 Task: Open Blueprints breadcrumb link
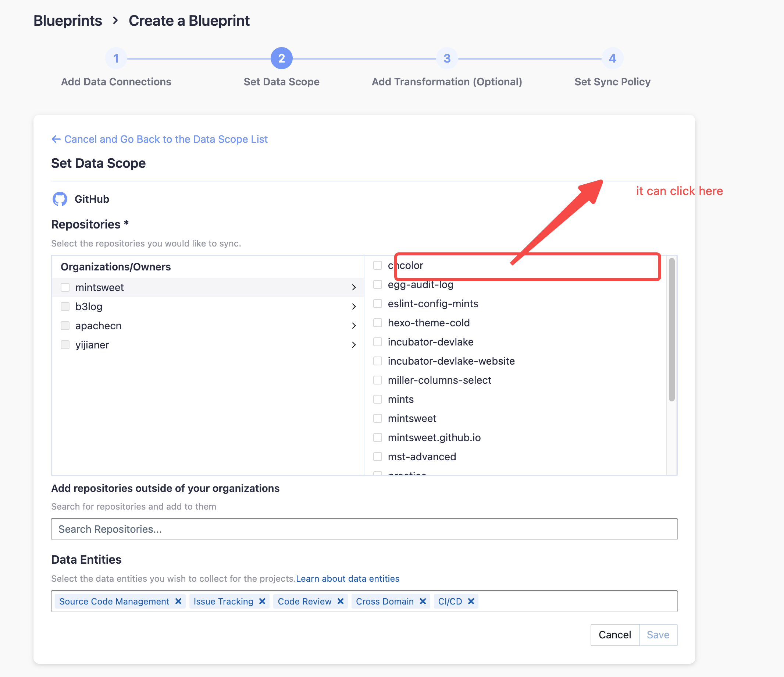[x=68, y=21]
